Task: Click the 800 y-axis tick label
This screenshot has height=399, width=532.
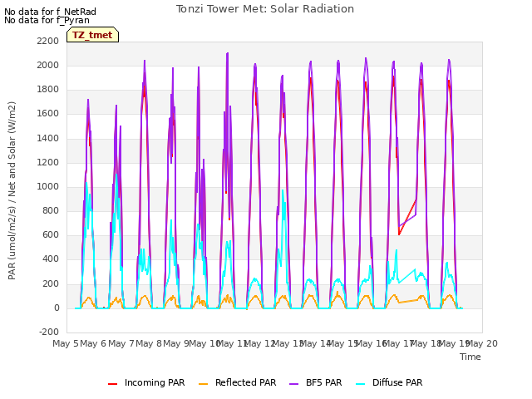Action: (51, 210)
